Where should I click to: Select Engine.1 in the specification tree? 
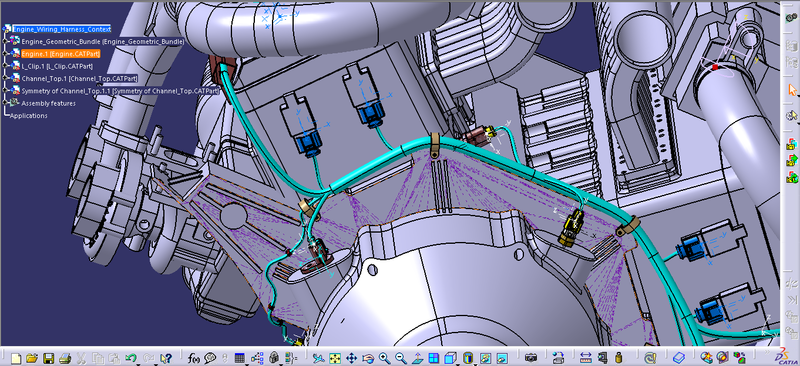coord(60,54)
